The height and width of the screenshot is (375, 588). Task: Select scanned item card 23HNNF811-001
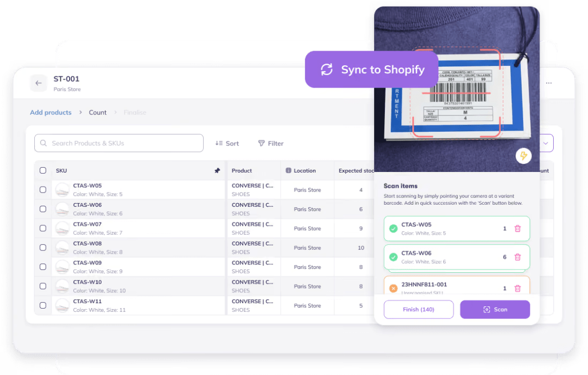457,286
